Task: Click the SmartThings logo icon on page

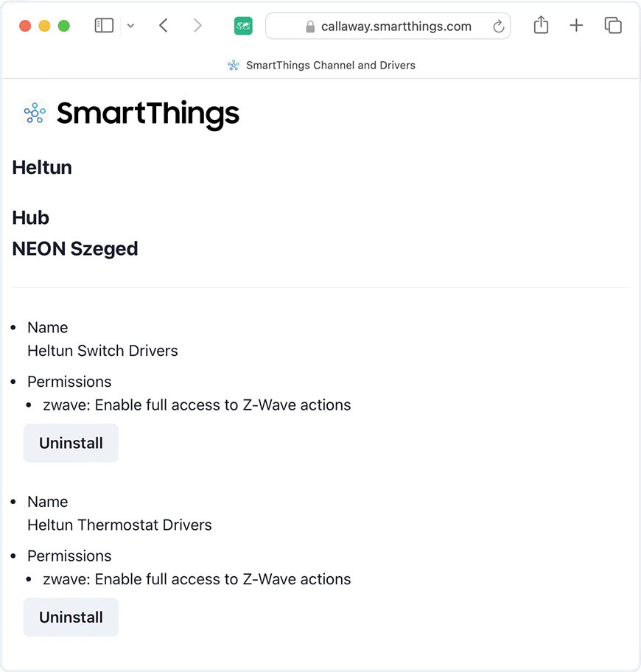Action: [x=35, y=113]
